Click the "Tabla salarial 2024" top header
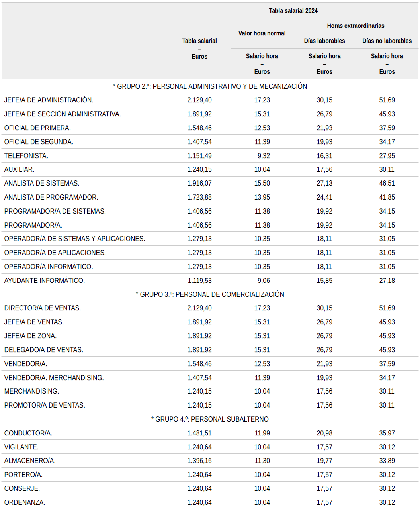Image resolution: width=420 pixels, height=512 pixels. click(293, 11)
